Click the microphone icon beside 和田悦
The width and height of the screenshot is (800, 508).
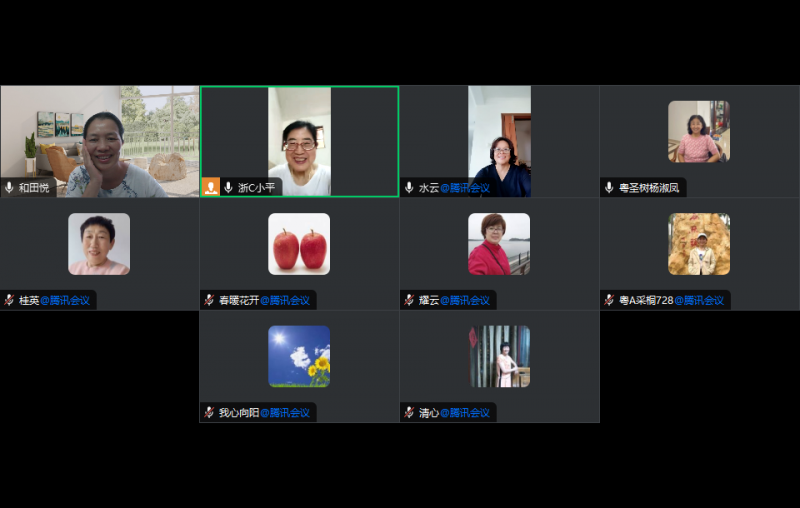[9, 187]
